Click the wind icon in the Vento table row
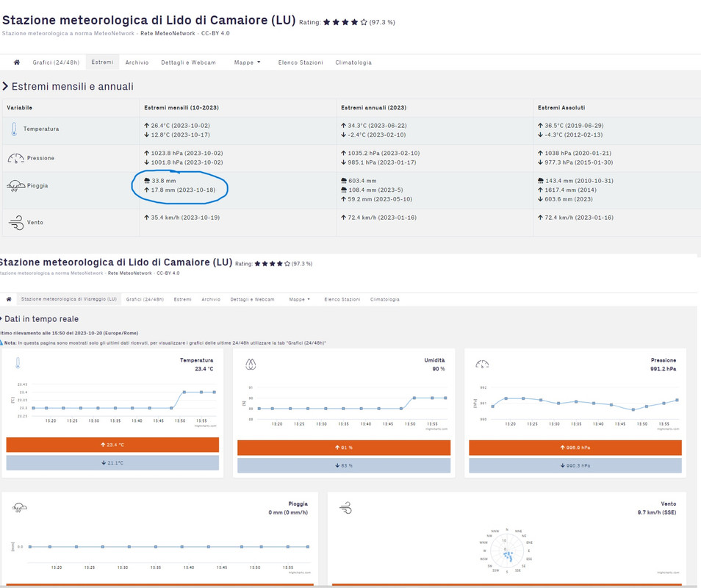Screen dimensions: 701x588 pyautogui.click(x=16, y=222)
